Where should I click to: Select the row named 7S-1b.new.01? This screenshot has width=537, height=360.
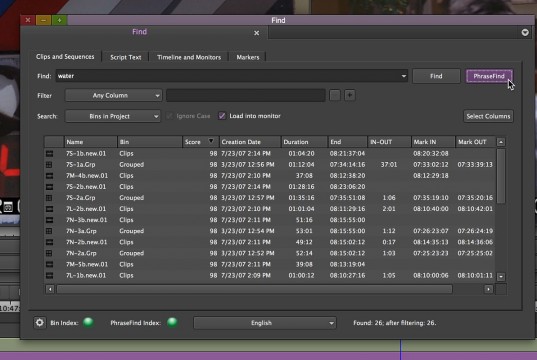(x=270, y=153)
